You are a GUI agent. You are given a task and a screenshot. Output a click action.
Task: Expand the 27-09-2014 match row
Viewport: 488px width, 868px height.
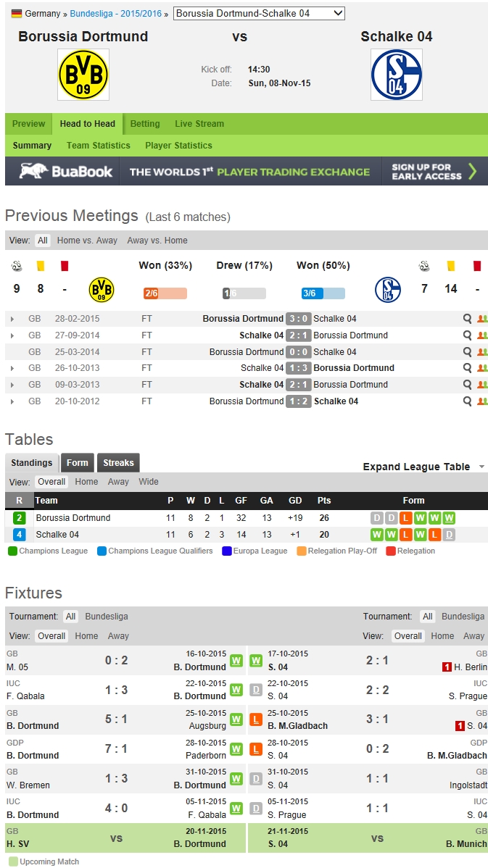[x=12, y=335]
